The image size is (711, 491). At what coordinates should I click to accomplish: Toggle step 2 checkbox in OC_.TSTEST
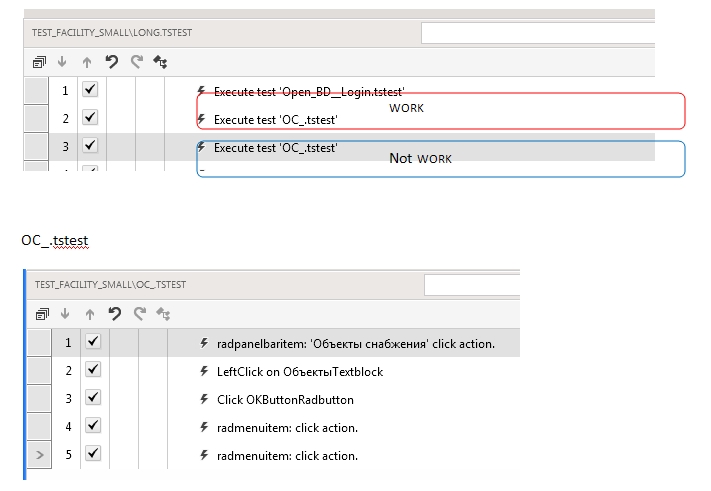pos(92,371)
